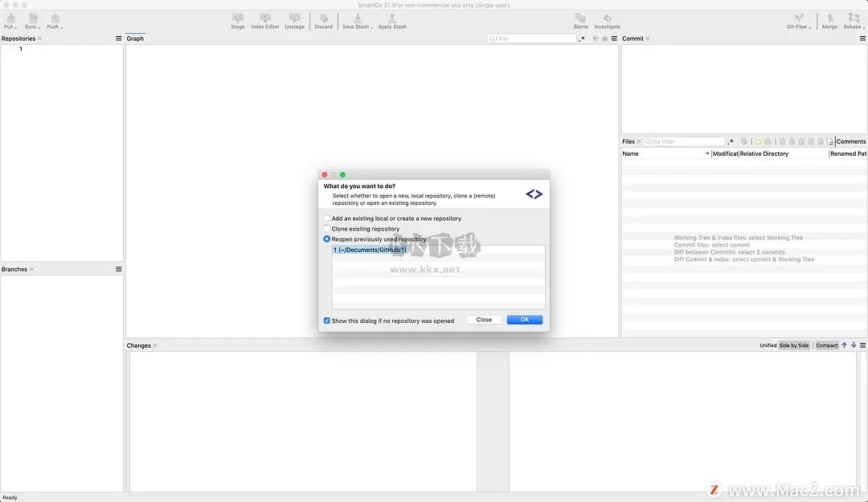Open the Branches panel hamburger menu
Image resolution: width=868 pixels, height=502 pixels.
coord(118,269)
